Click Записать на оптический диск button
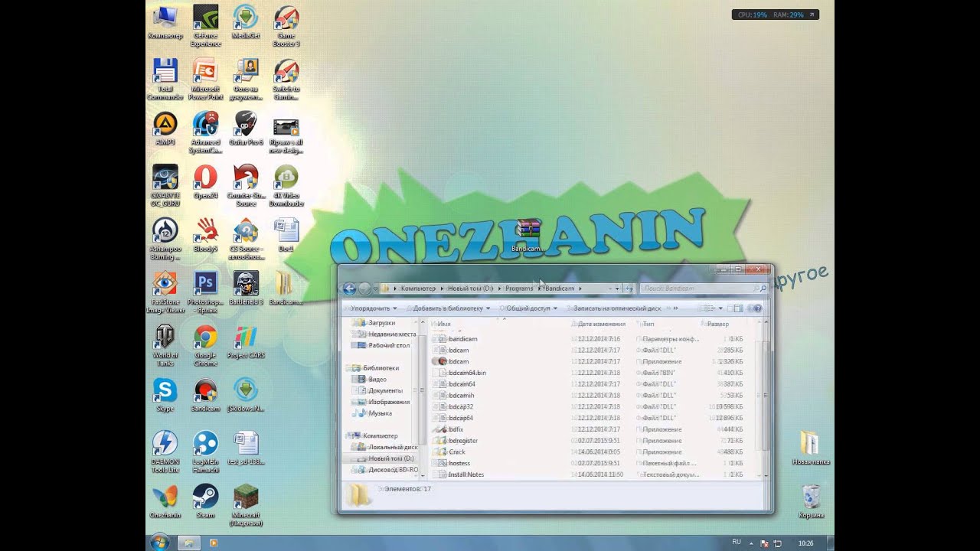980x551 pixels. click(x=617, y=308)
